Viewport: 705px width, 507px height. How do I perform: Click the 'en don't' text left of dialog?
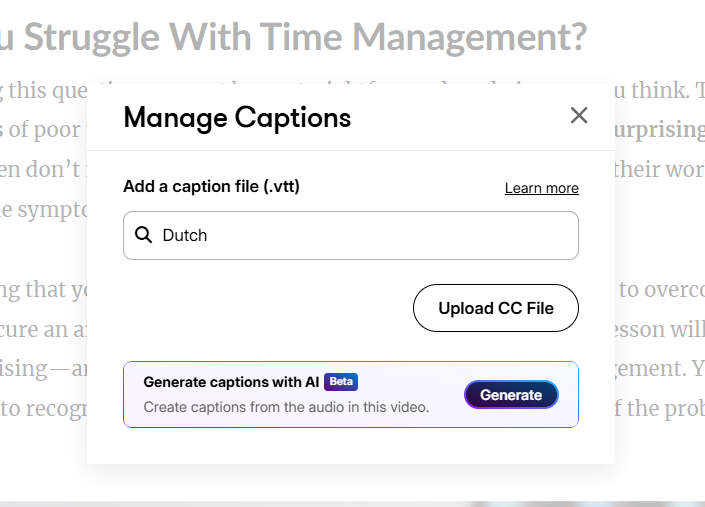pyautogui.click(x=42, y=169)
